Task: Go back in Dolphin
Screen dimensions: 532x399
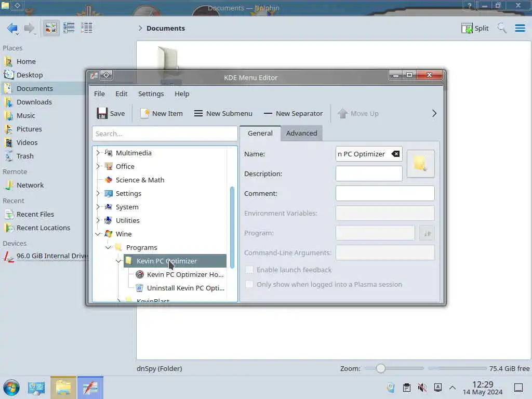Action: [12, 28]
